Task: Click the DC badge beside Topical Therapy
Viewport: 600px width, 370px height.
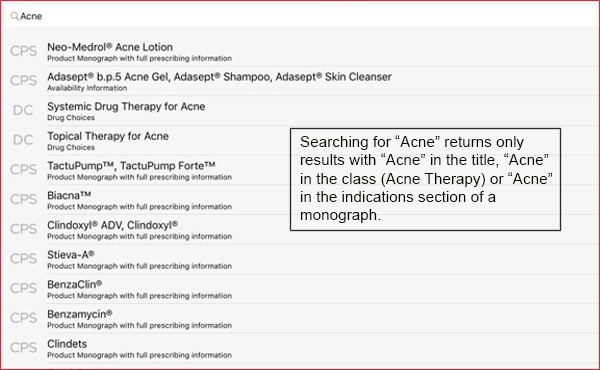Action: (23, 140)
